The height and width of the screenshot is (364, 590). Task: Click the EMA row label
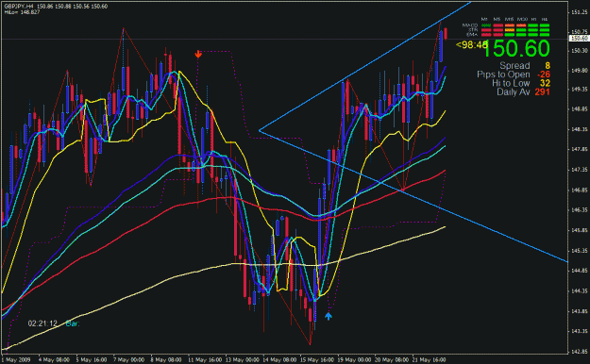pyautogui.click(x=472, y=35)
